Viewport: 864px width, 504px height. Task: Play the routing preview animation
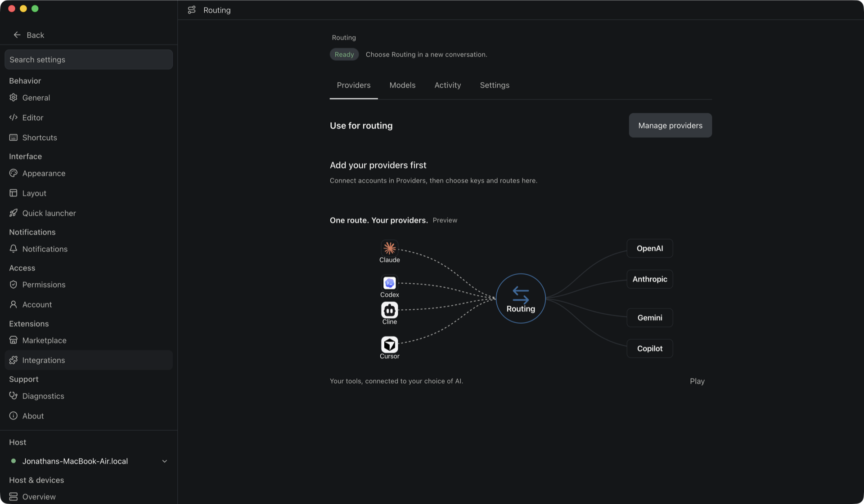pos(697,381)
